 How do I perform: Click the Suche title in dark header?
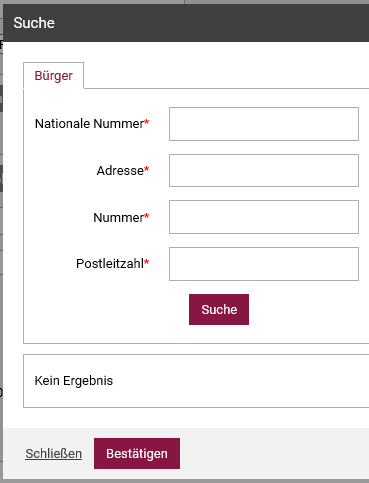[34, 23]
